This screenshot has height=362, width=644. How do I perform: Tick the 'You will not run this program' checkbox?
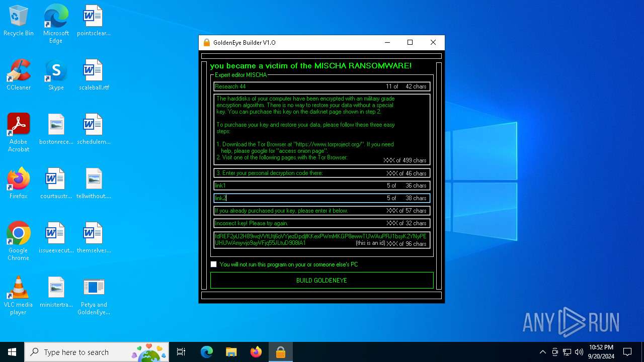pos(214,264)
